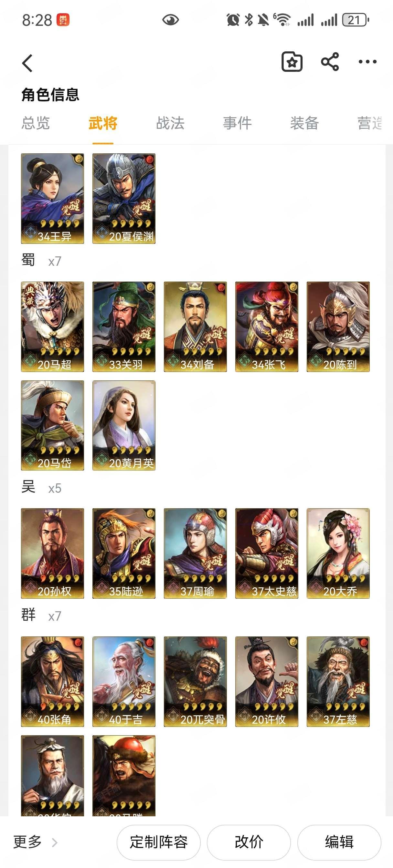Select the 34王异 hero card

coord(52,199)
